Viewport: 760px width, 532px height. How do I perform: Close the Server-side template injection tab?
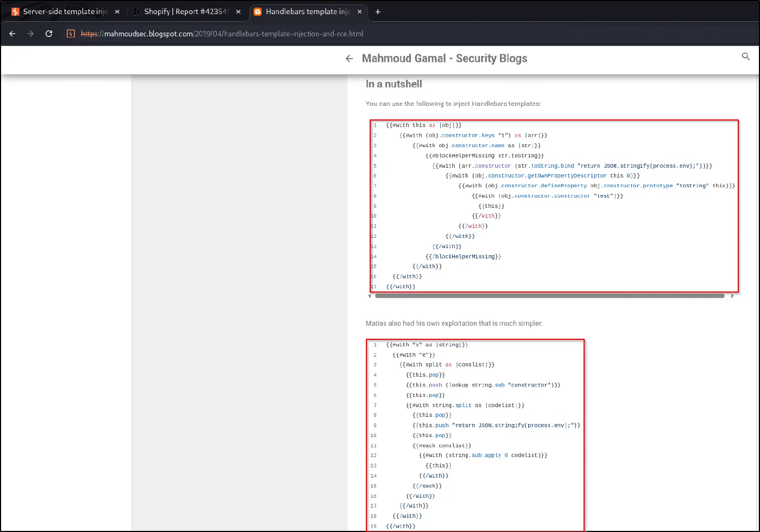pos(117,11)
